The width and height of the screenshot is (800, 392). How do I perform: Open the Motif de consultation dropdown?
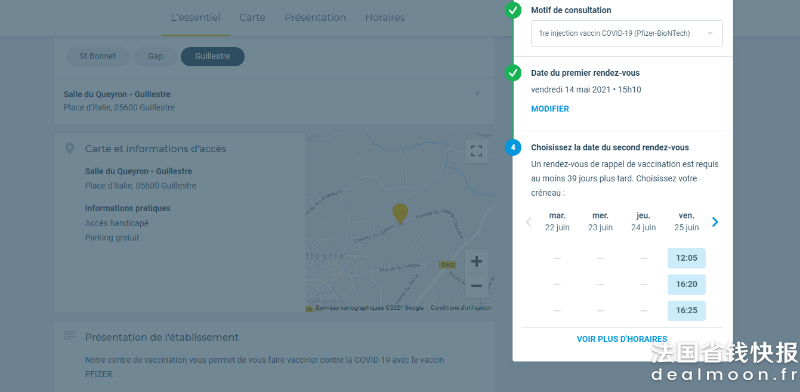[627, 34]
